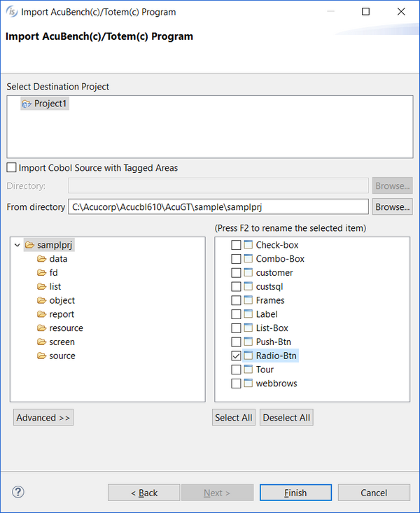Click the Finish button
The height and width of the screenshot is (513, 420).
pyautogui.click(x=295, y=493)
